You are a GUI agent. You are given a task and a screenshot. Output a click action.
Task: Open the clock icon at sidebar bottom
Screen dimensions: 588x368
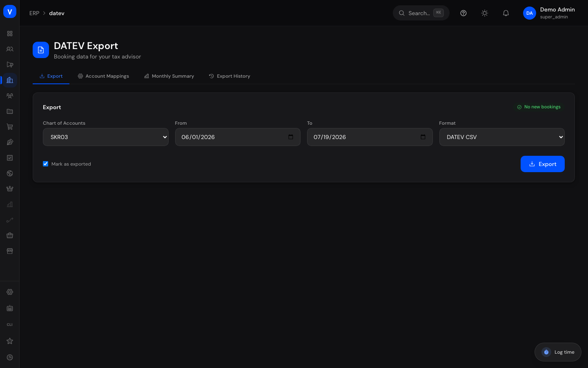pyautogui.click(x=10, y=357)
